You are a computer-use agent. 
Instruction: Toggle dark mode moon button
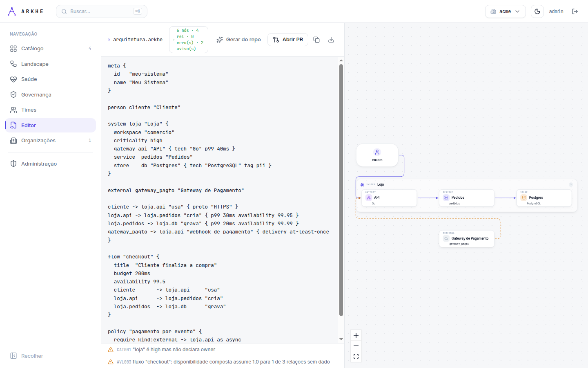tap(537, 11)
